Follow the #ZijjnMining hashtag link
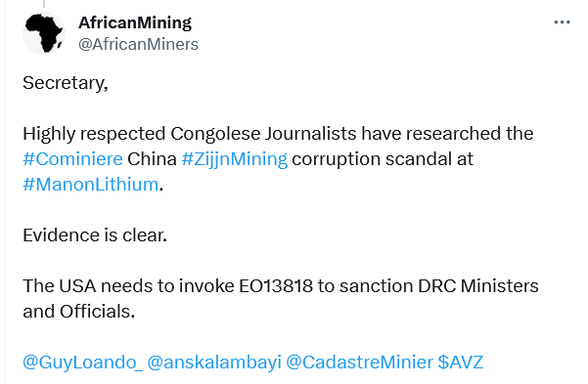 tap(235, 159)
